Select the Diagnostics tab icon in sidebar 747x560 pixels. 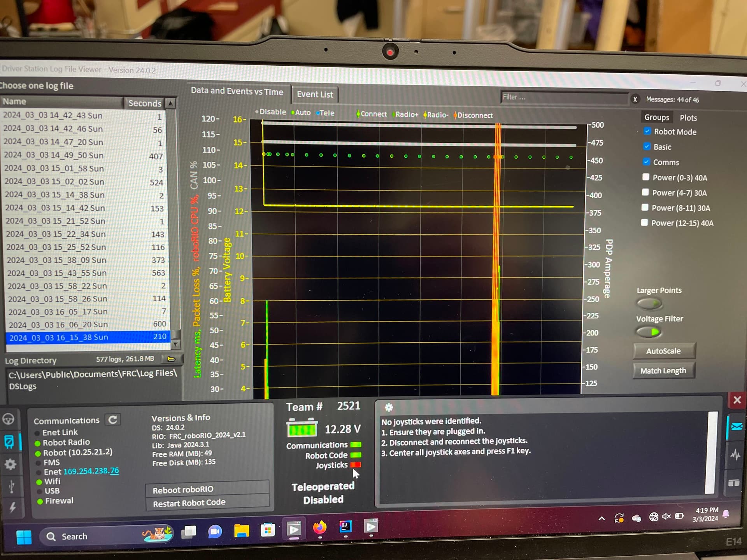point(9,442)
